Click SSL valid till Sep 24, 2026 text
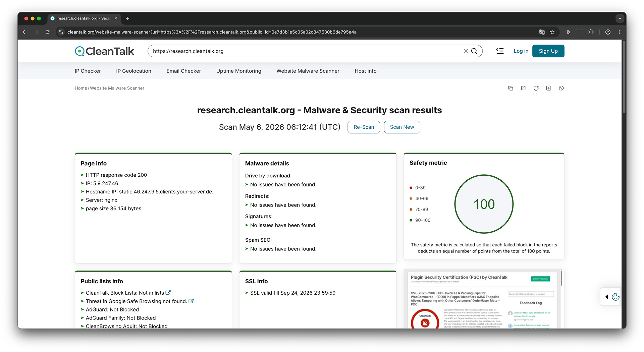Screen dimensions: 644x352 click(x=293, y=293)
